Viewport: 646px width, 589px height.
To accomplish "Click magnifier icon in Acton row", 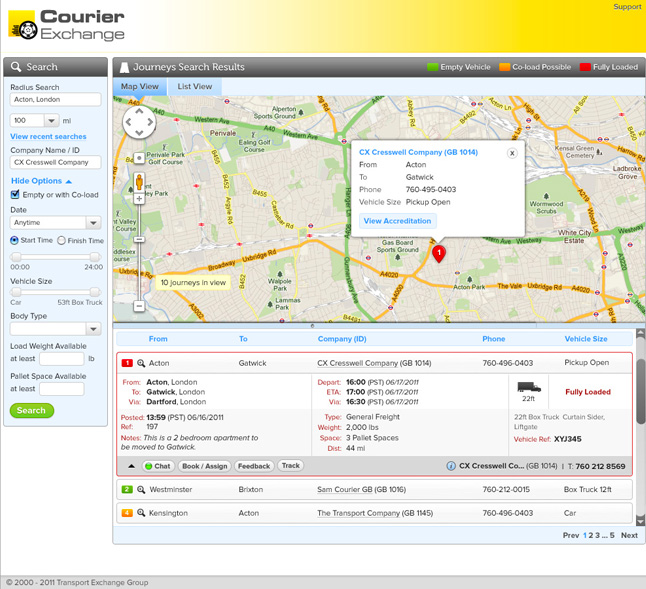I will (x=141, y=363).
